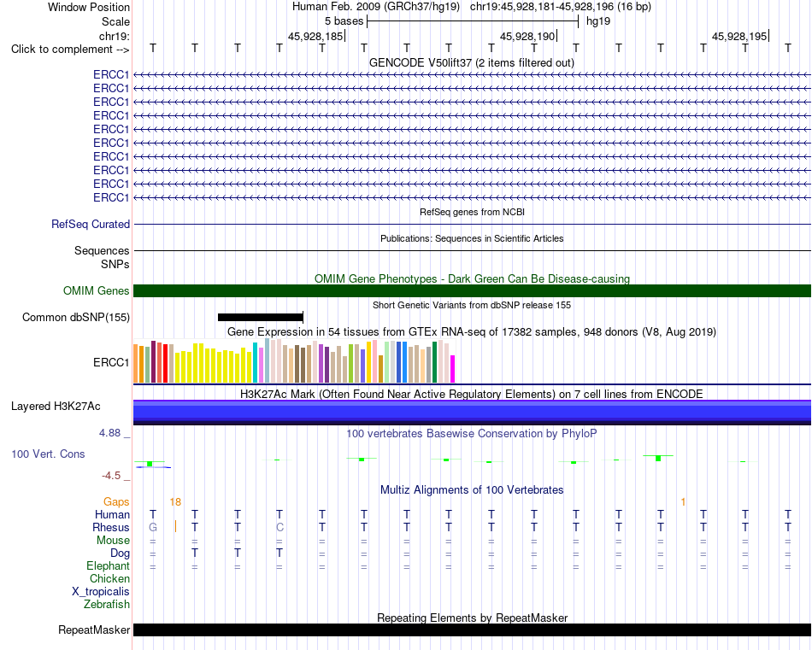
Task: Click the Common dbSNP(155) label
Action: click(x=75, y=317)
